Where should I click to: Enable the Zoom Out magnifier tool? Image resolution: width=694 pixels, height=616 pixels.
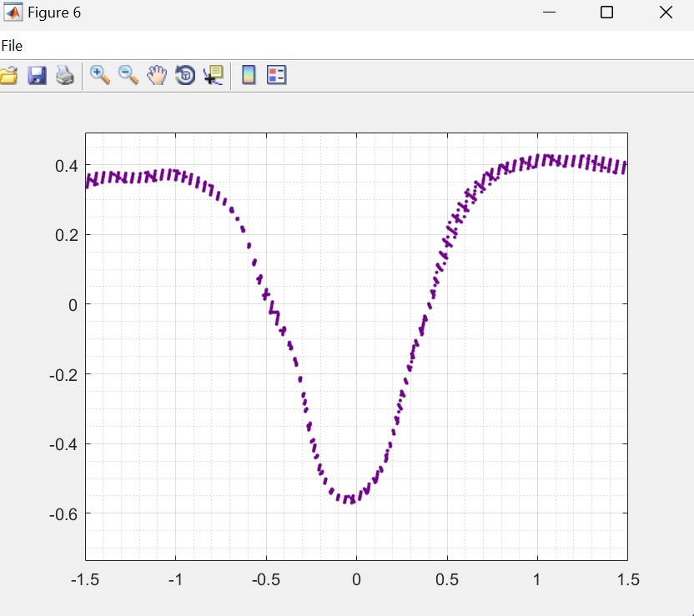[128, 75]
